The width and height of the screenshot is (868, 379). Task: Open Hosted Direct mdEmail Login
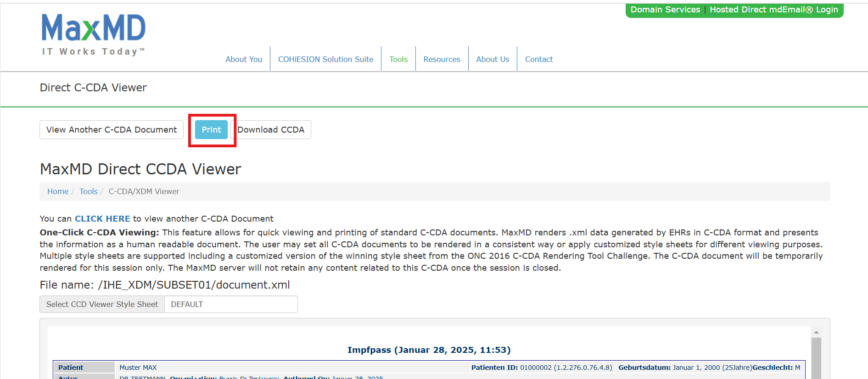[774, 10]
